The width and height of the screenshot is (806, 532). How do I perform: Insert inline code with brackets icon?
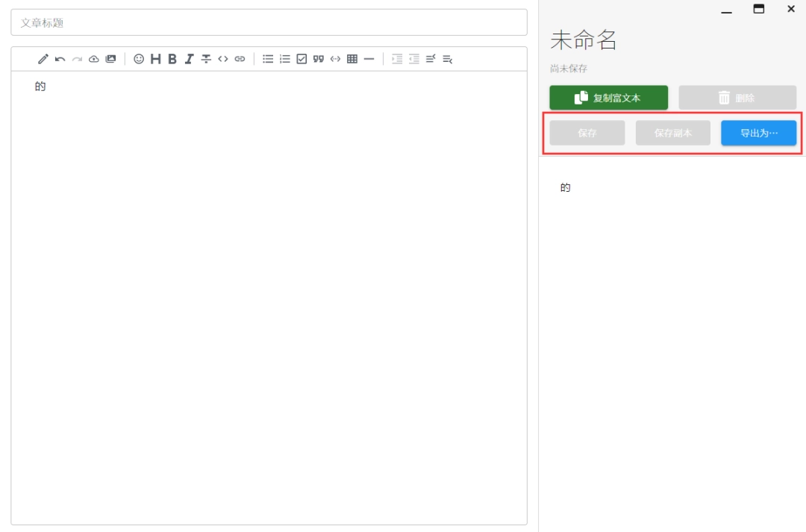point(222,59)
